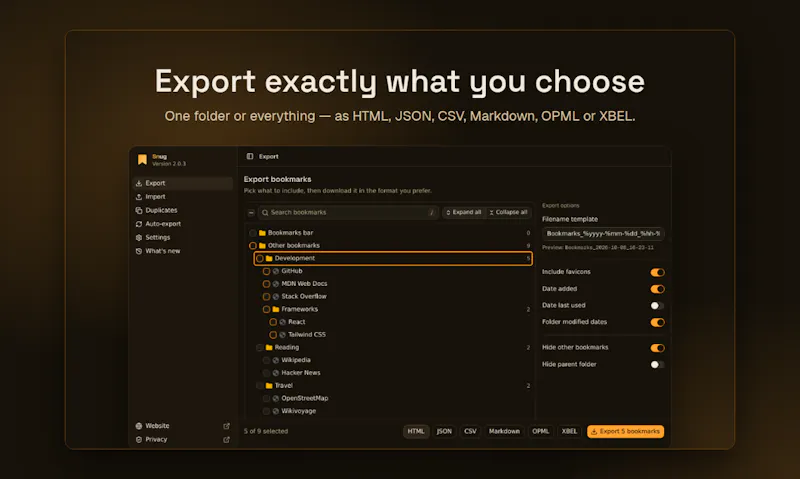Disable the Include favicons switch

click(657, 272)
